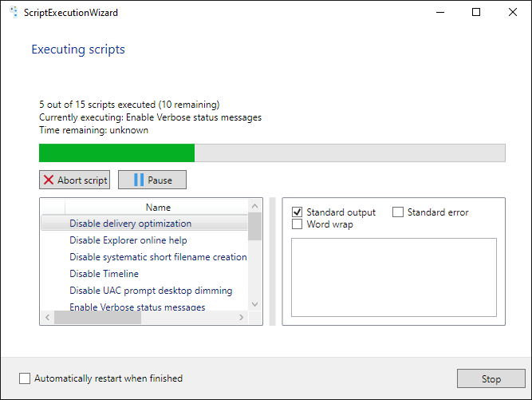Click the horizontal scrollbar left arrow
532x400 pixels.
(47, 318)
